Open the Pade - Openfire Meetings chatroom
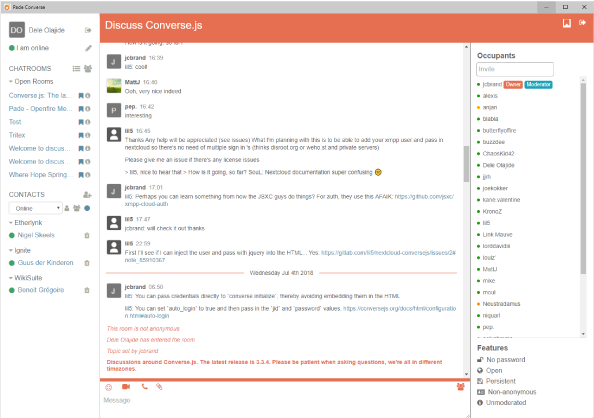Image resolution: width=594 pixels, height=418 pixels. click(x=40, y=109)
